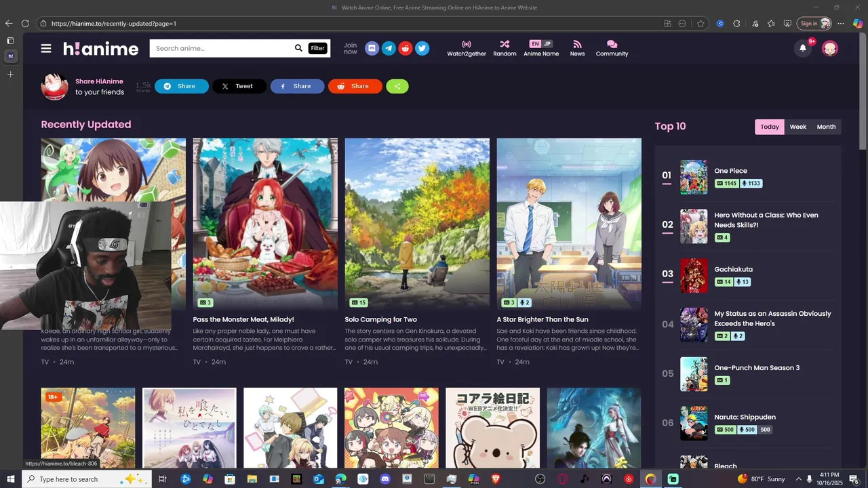868x488 pixels.
Task: Open the vertical tab actions icon
Action: [x=10, y=41]
